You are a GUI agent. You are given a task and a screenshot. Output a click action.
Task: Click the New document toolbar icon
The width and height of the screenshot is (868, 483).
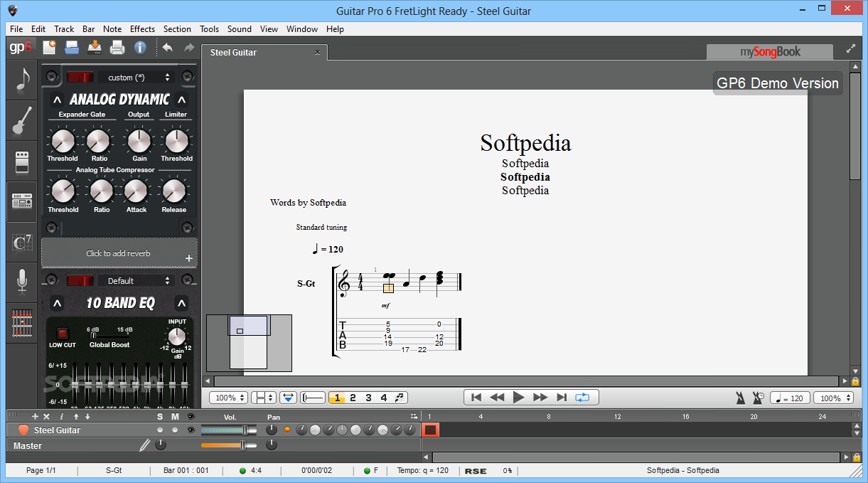point(49,48)
